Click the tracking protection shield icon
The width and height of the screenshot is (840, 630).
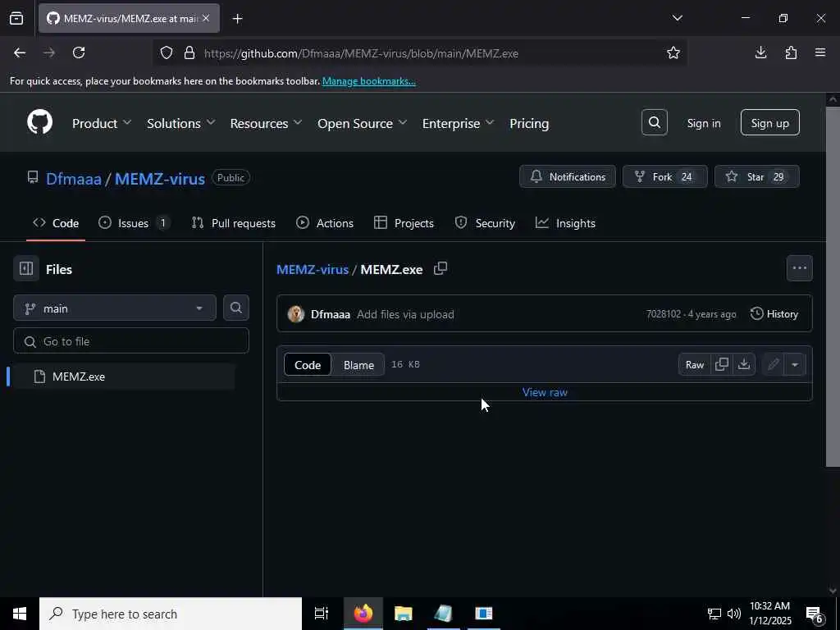(167, 52)
